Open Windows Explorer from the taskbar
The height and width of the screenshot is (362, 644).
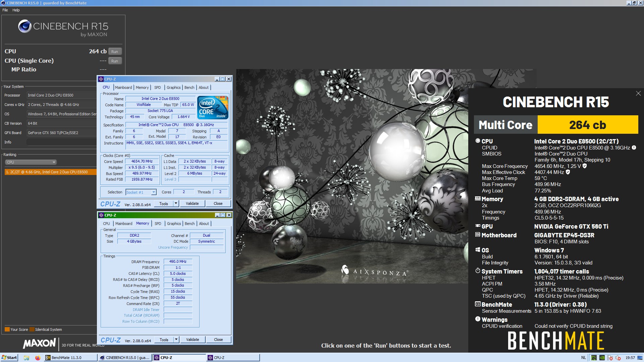pyautogui.click(x=26, y=358)
